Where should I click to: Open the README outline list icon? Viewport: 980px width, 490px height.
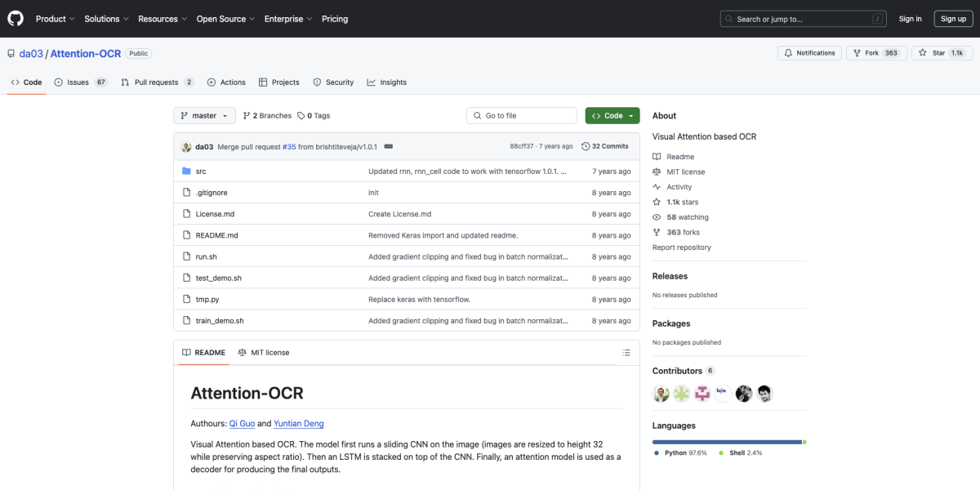click(626, 353)
